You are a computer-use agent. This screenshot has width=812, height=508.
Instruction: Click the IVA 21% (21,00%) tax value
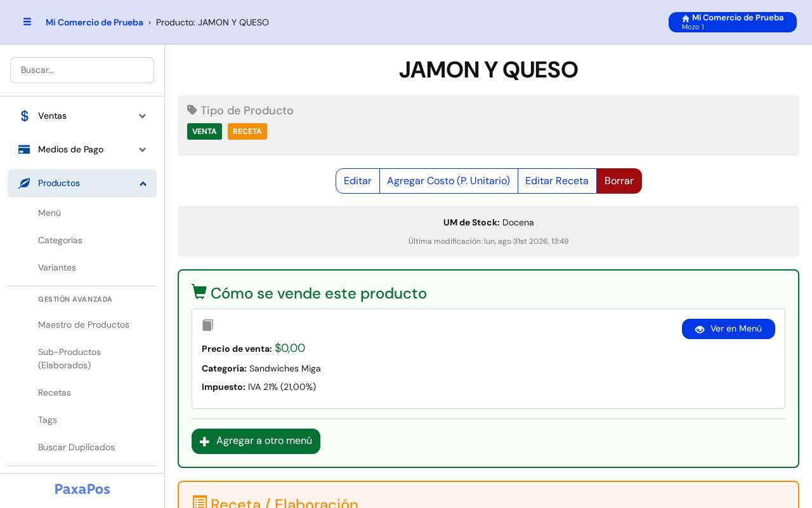[282, 387]
